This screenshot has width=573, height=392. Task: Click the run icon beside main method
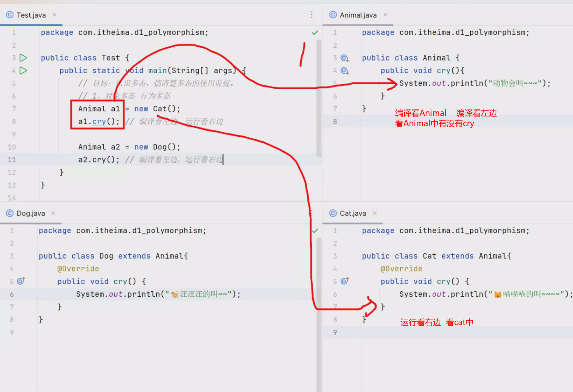click(x=23, y=70)
